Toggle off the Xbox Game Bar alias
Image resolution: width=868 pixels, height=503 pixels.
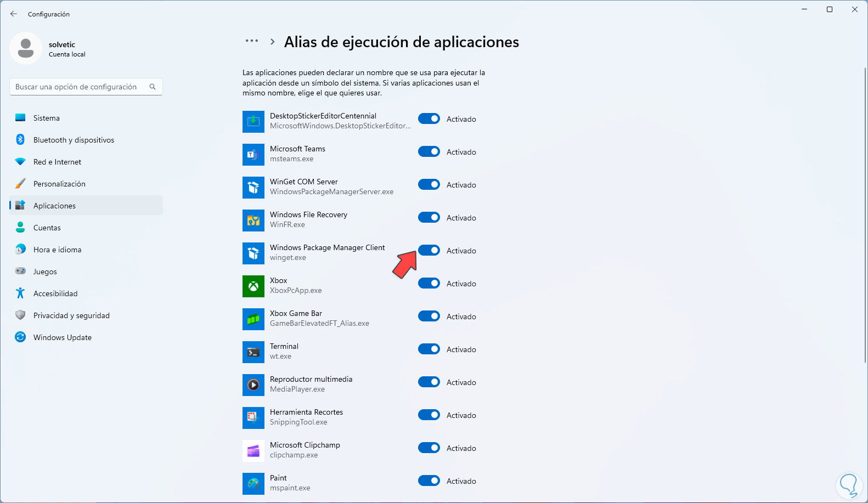pyautogui.click(x=429, y=317)
